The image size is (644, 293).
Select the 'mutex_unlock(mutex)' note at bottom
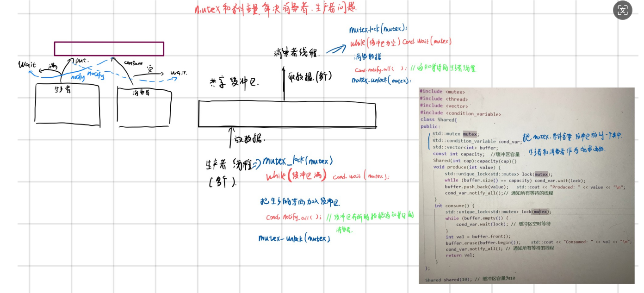[295, 238]
